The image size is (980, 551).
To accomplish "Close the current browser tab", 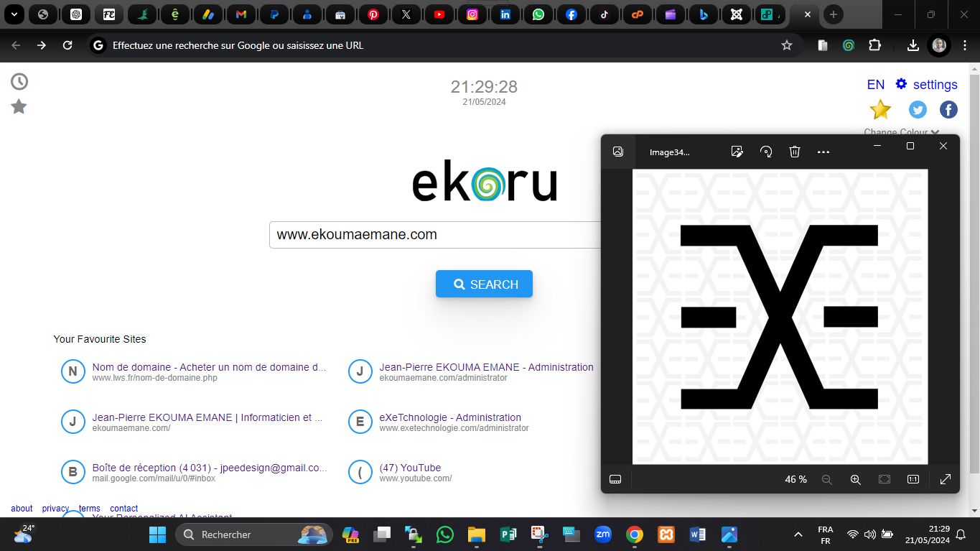I will [x=808, y=14].
